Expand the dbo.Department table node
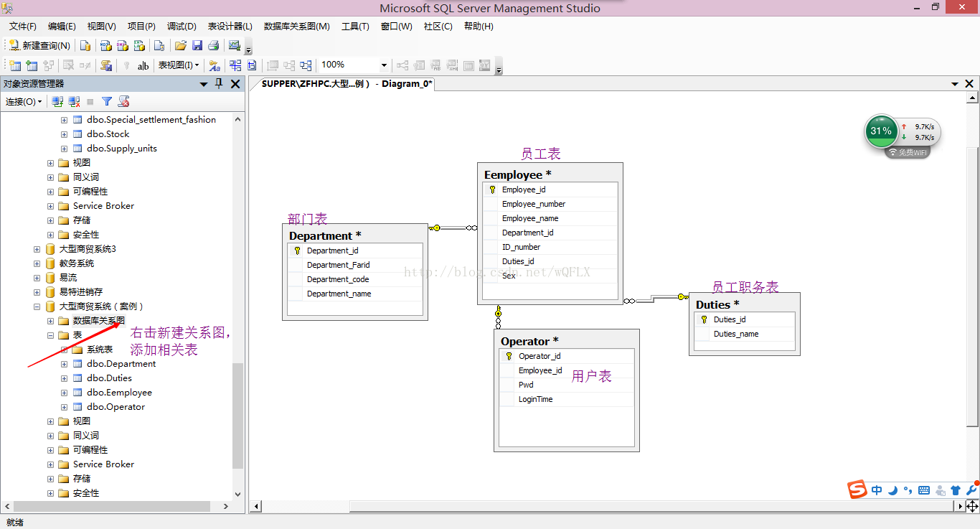Image resolution: width=980 pixels, height=529 pixels. (x=65, y=364)
